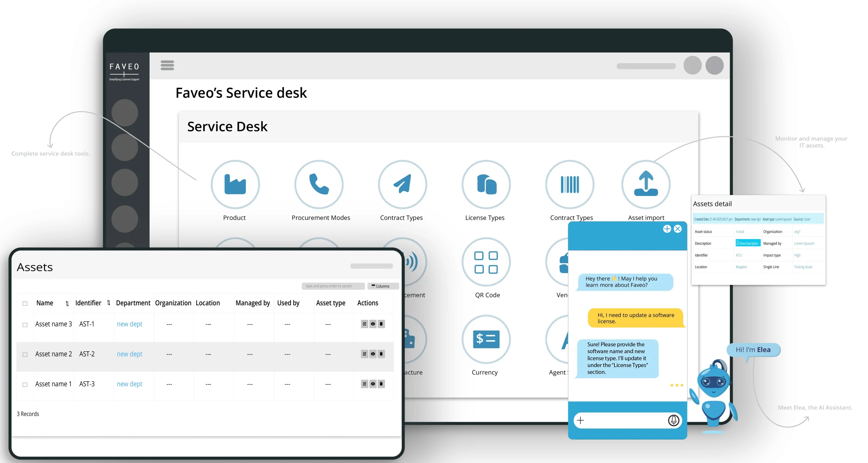
Task: Tick the select-all checkbox in Assets header
Action: pyautogui.click(x=25, y=304)
